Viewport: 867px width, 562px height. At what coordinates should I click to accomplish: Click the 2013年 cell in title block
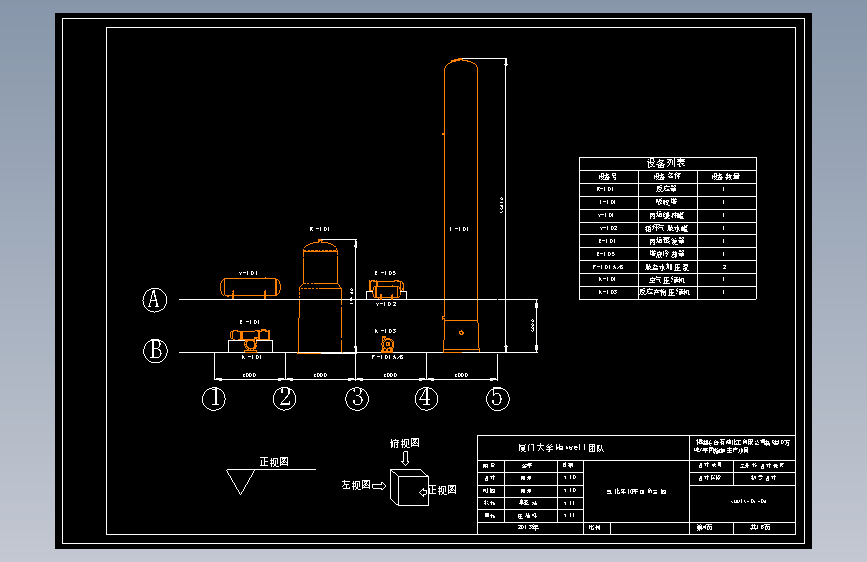[x=529, y=528]
